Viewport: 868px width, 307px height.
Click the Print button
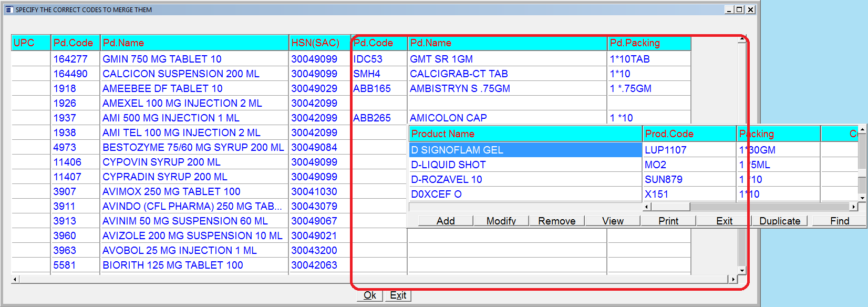pos(668,221)
